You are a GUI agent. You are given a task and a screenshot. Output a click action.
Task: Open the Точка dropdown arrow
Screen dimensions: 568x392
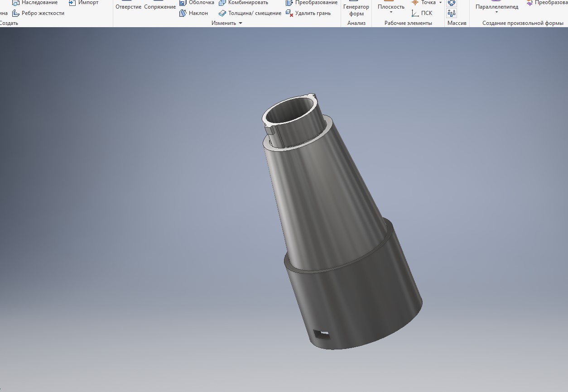tap(440, 3)
